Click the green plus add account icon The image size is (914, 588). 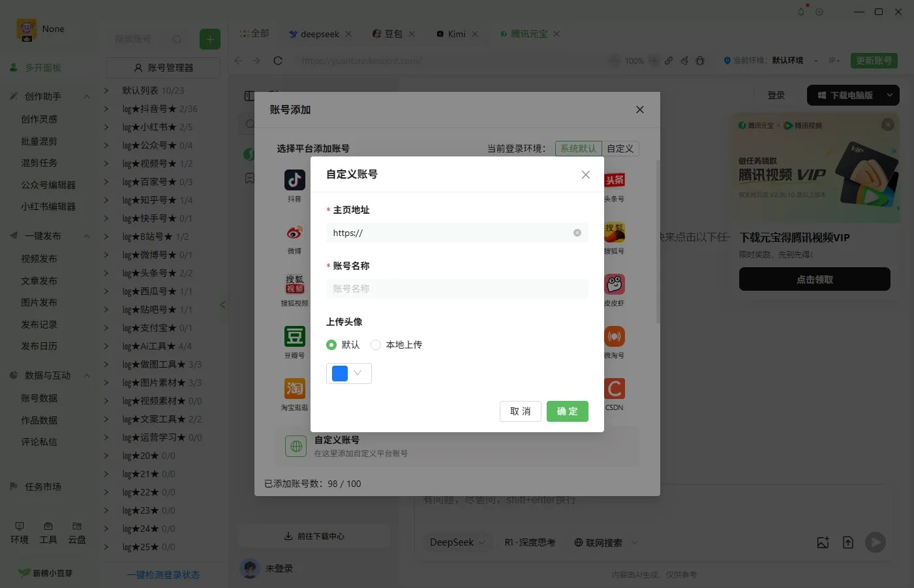point(209,39)
